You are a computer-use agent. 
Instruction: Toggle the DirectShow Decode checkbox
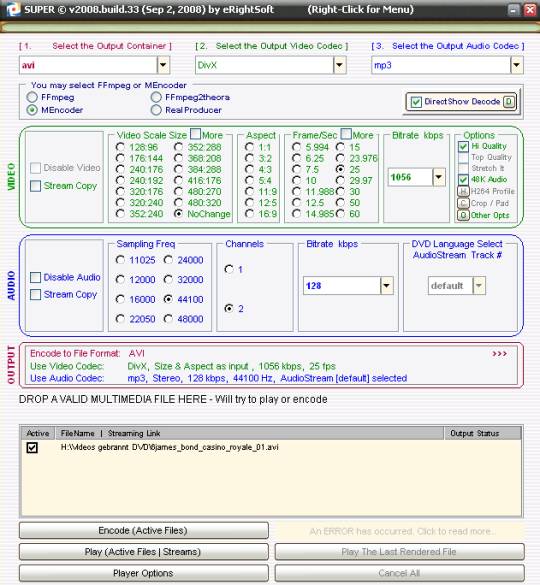click(x=416, y=102)
